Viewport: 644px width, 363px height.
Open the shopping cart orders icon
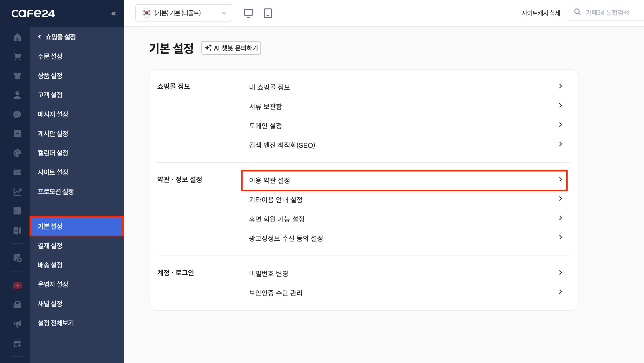click(17, 57)
